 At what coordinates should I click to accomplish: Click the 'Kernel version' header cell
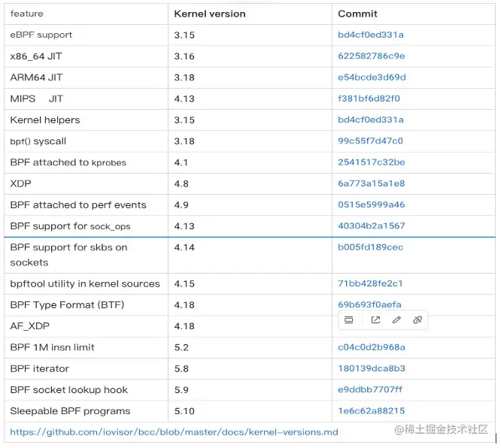pyautogui.click(x=250, y=14)
